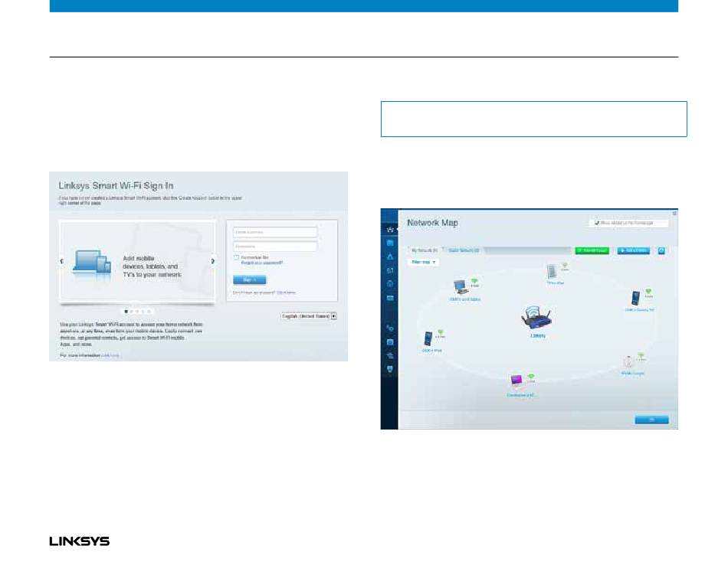Click the name label under the desktop computer
Image resolution: width=728 pixels, height=562 pixels.
point(464,299)
